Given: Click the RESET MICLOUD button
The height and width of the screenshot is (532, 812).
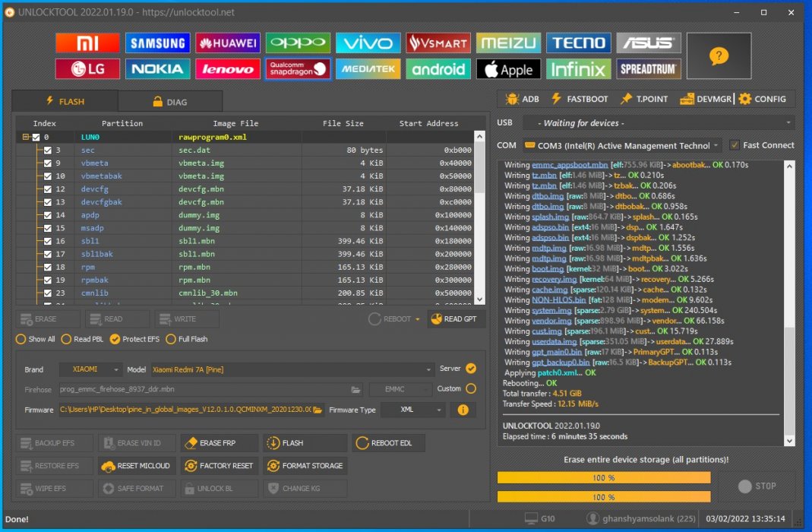Looking at the screenshot, I should click(x=137, y=466).
